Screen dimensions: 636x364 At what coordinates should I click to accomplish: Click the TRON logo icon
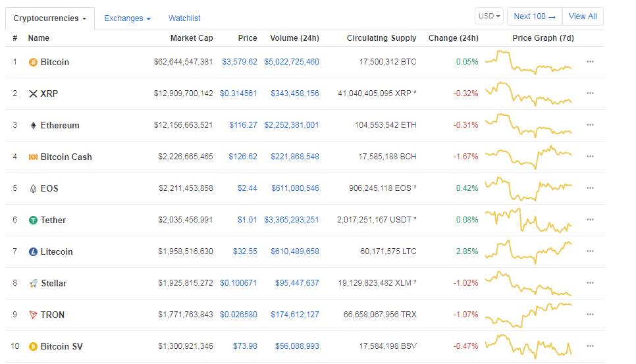(34, 315)
